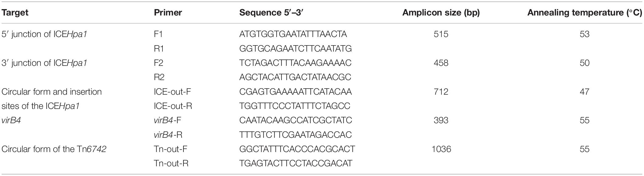Click the Tn-out-R primer cell
Viewport: 644px width, 176px height.
click(x=171, y=163)
